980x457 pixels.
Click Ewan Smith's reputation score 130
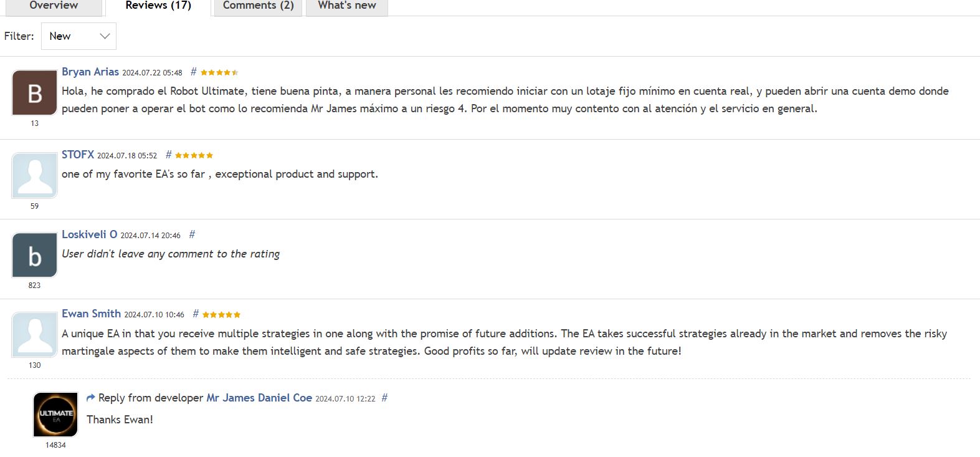(34, 365)
